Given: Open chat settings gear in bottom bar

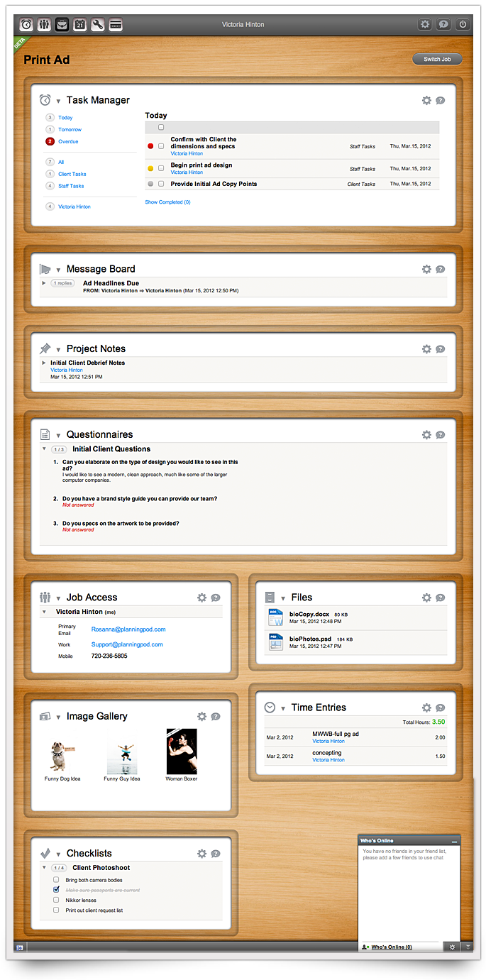Looking at the screenshot, I should pyautogui.click(x=452, y=947).
